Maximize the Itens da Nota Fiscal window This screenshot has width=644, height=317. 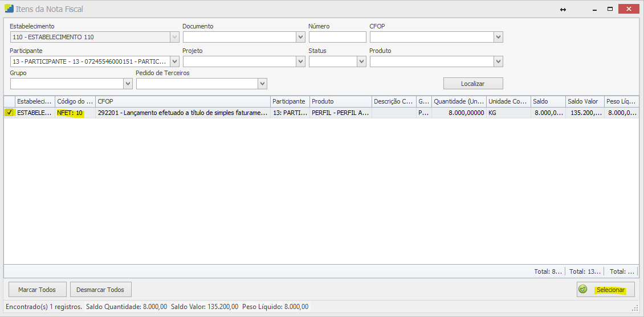click(x=610, y=9)
